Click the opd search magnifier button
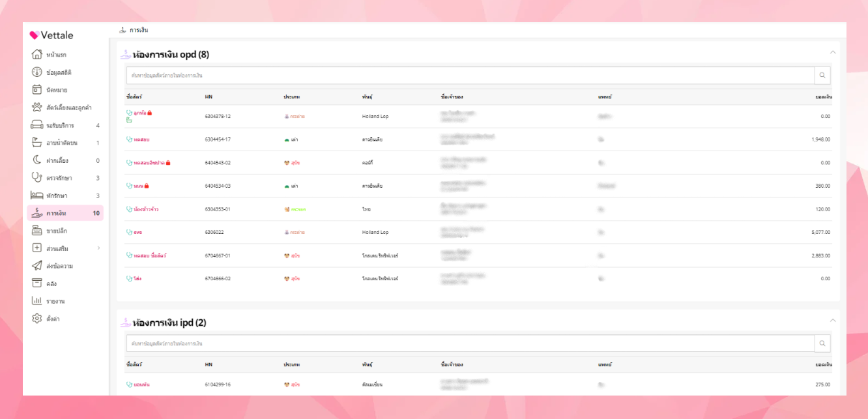 (x=822, y=76)
